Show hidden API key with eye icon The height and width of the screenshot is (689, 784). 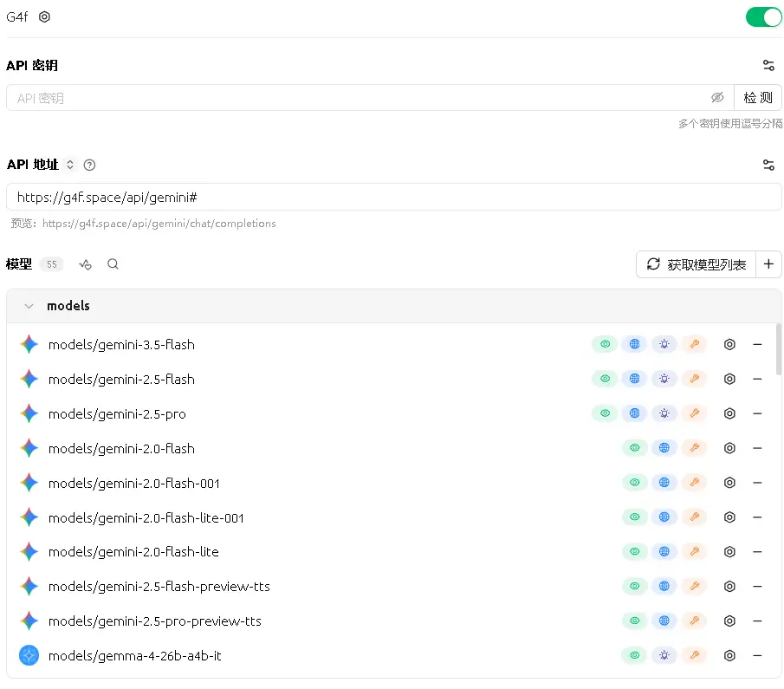(x=717, y=98)
